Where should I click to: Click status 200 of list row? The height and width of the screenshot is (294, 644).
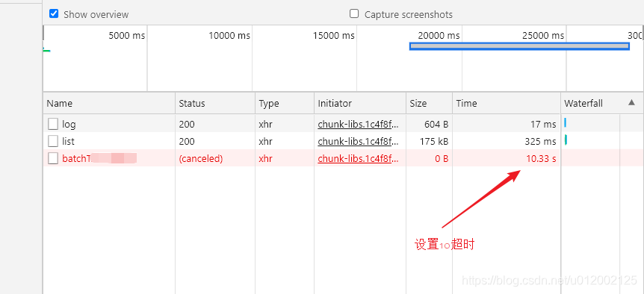(187, 142)
